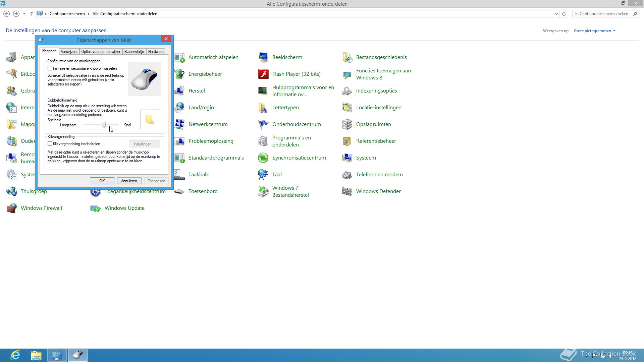Switch to the Aanwijzers tab

pyautogui.click(x=69, y=52)
